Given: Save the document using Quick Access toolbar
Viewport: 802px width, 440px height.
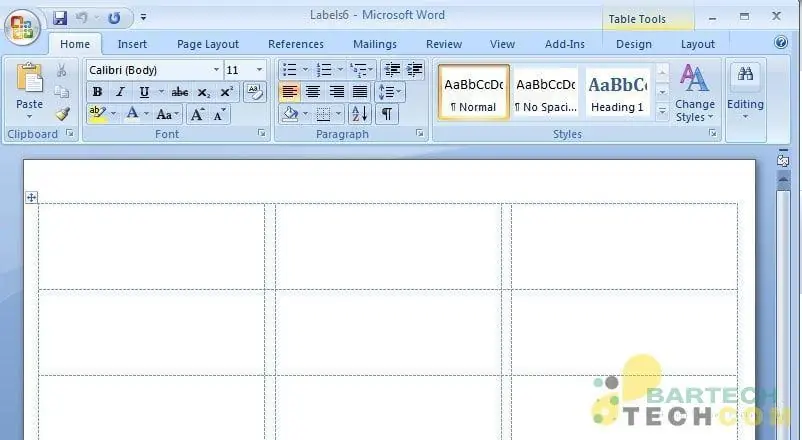Looking at the screenshot, I should tap(60, 18).
